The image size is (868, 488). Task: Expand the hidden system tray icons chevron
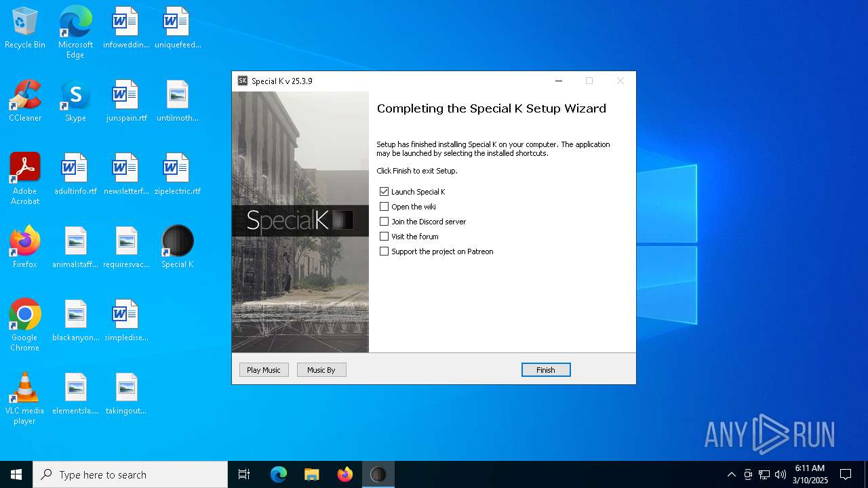point(731,474)
